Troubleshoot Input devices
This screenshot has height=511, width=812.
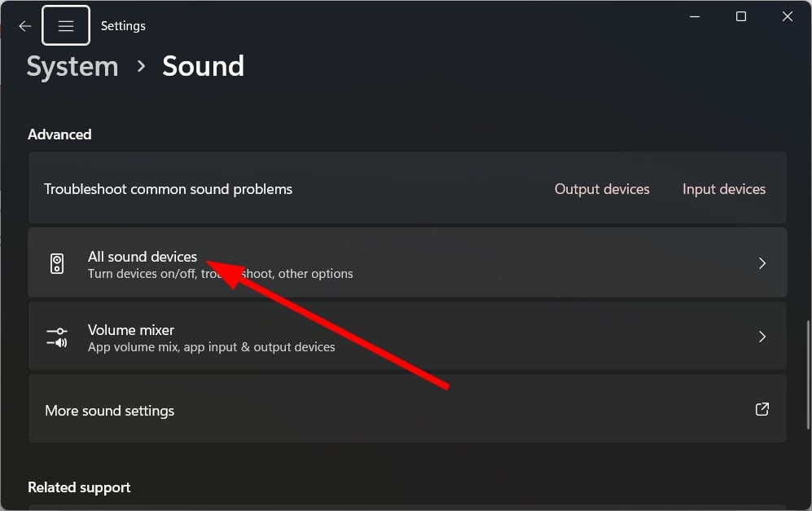pyautogui.click(x=723, y=189)
